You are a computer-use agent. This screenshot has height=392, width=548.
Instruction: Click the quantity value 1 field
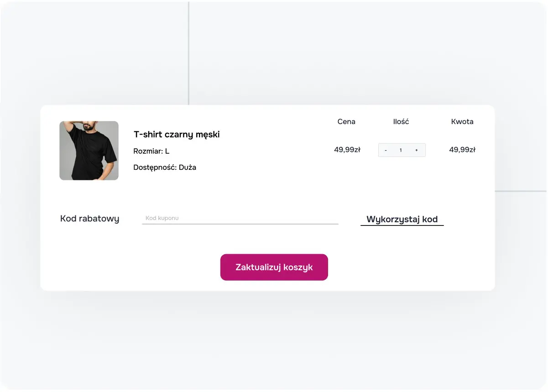pyautogui.click(x=401, y=150)
